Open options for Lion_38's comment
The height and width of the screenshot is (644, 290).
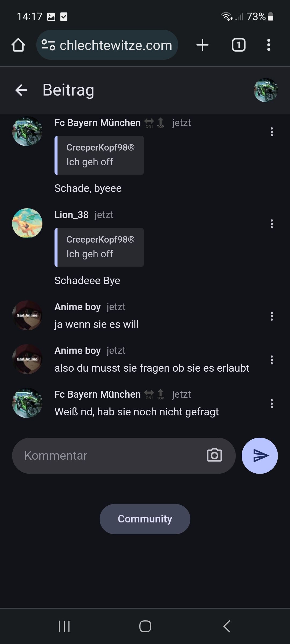click(272, 224)
